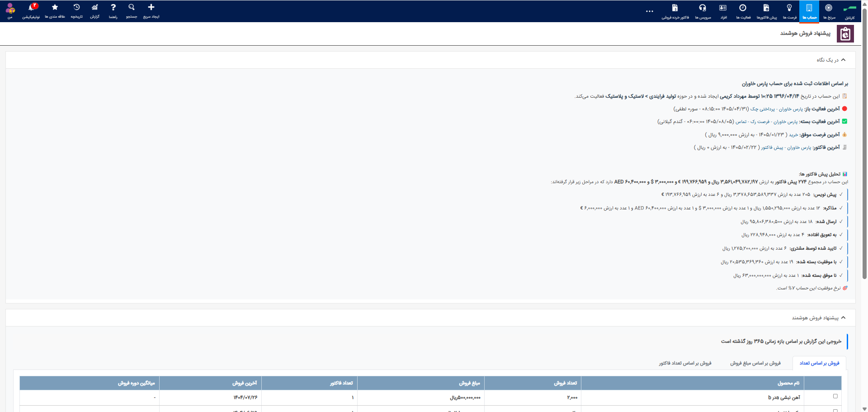Open the last open activity link
The height and width of the screenshot is (412, 868).
point(777,109)
